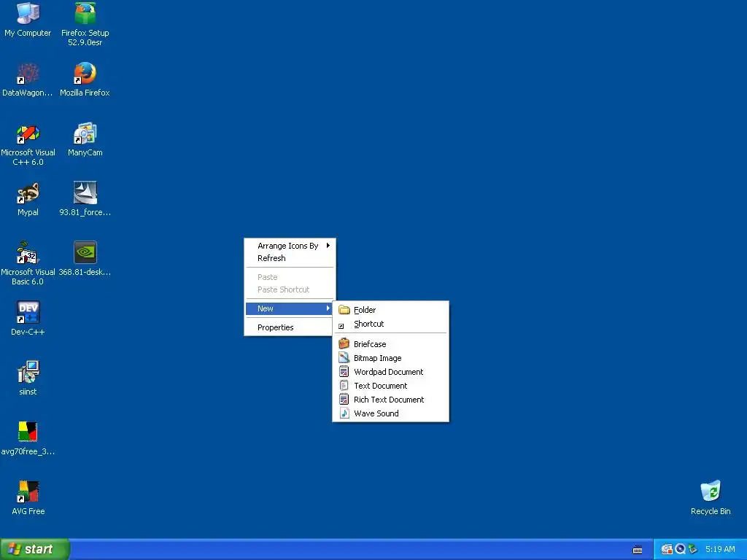
Task: Choose Refresh from the context menu
Action: point(290,258)
